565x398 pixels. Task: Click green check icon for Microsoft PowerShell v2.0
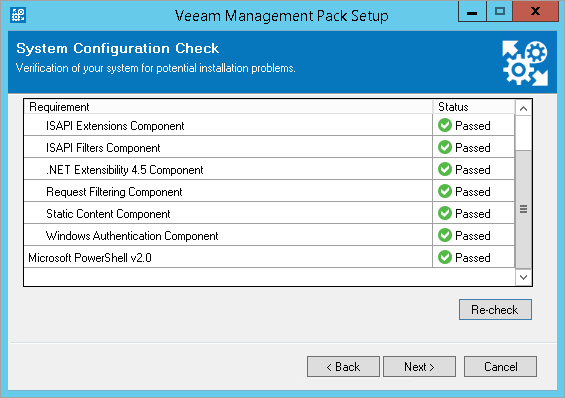445,257
